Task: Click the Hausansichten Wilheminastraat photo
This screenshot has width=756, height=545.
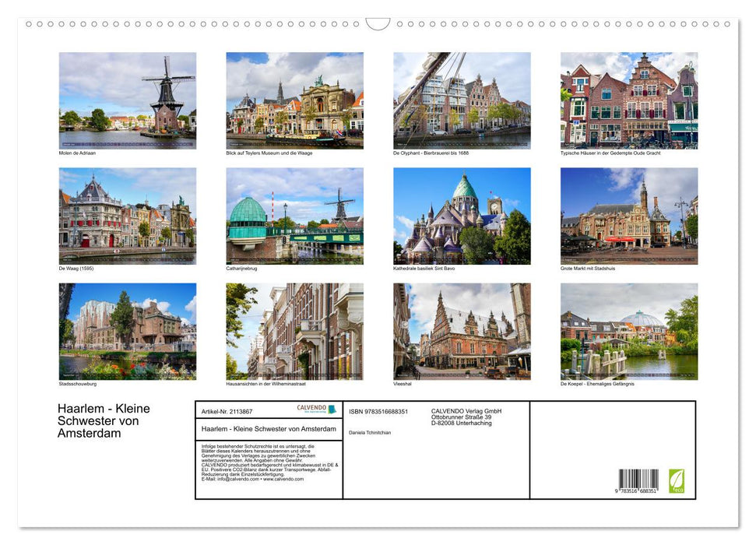Action: 294,332
